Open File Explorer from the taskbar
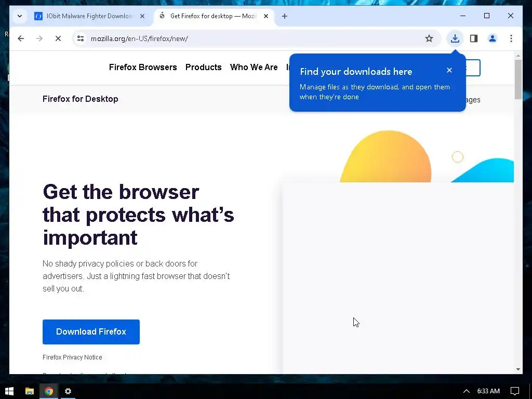Screen dimensions: 532x399 tap(30, 391)
